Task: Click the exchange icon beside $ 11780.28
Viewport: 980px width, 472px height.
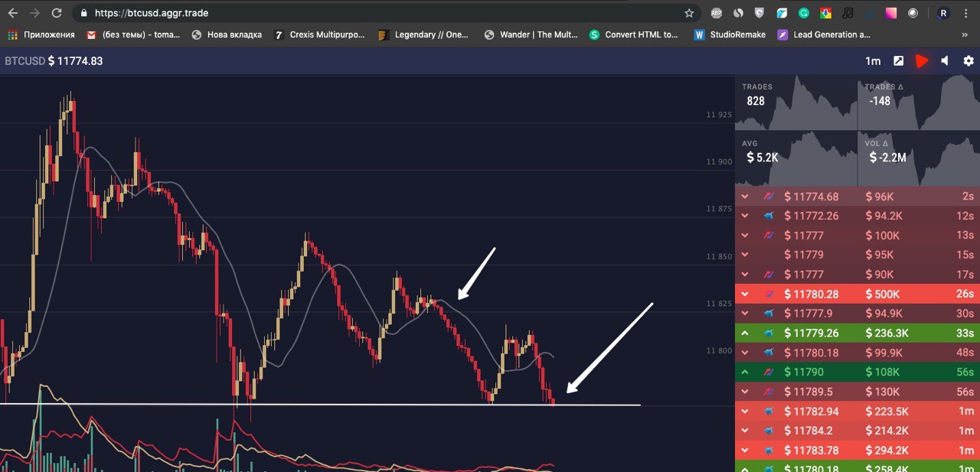Action: click(x=769, y=294)
